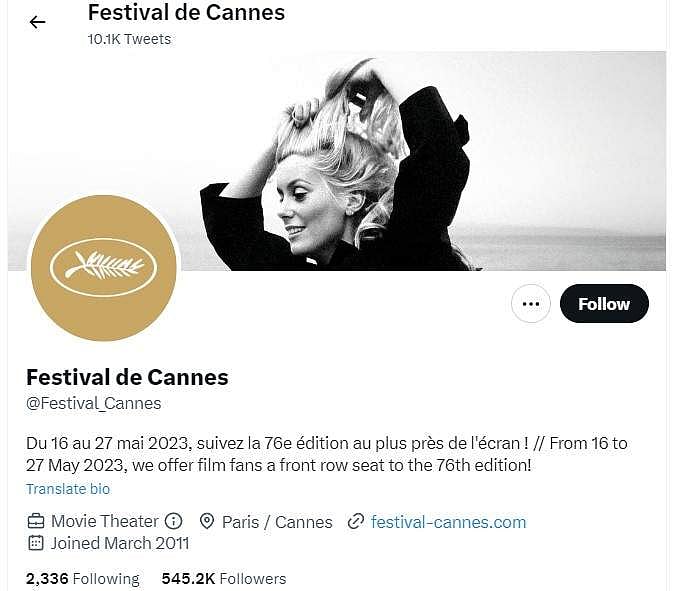Click the Movie Theater briefcase icon
Image resolution: width=689 pixels, height=591 pixels.
[x=36, y=521]
